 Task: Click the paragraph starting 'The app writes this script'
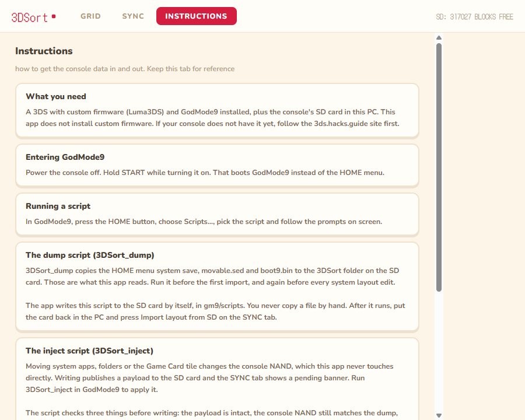[215, 311]
